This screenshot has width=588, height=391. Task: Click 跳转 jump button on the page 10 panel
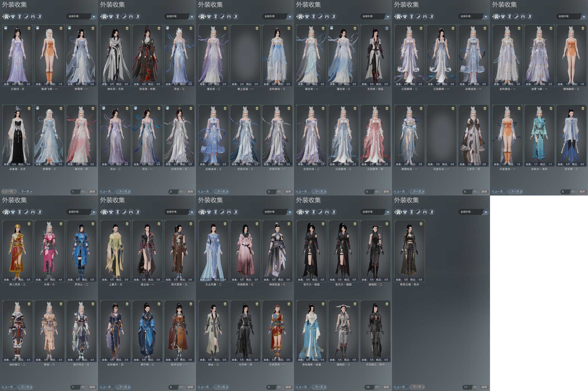click(x=386, y=387)
